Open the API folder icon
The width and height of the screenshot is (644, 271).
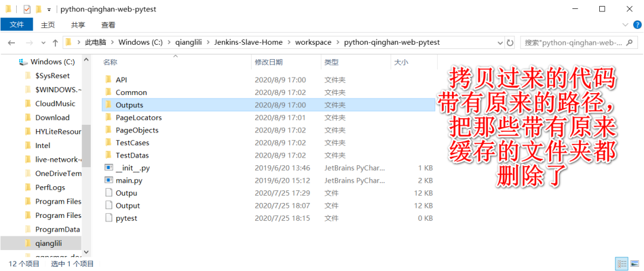click(109, 79)
